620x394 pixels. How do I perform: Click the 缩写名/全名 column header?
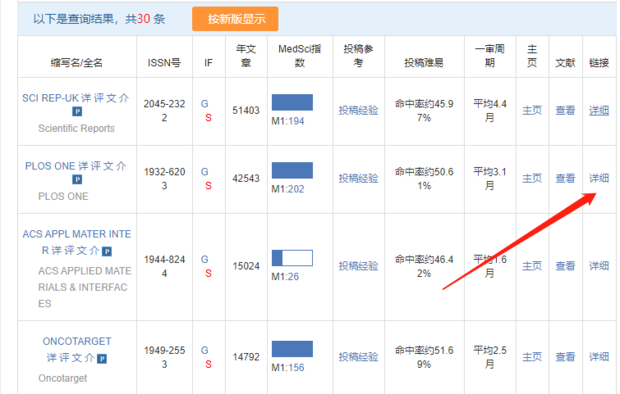(x=77, y=63)
